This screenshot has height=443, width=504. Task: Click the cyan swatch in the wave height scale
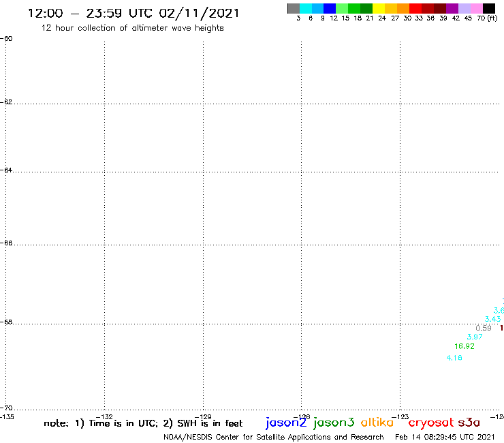pos(306,8)
